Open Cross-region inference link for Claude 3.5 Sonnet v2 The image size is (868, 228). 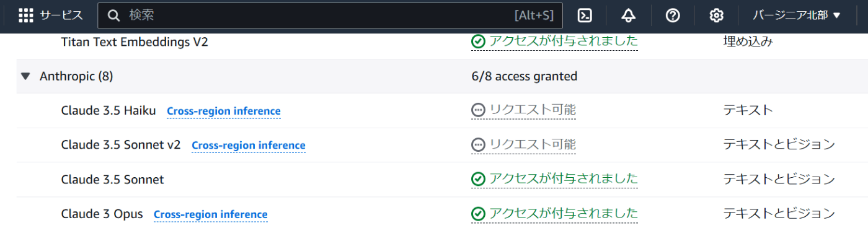tap(249, 146)
